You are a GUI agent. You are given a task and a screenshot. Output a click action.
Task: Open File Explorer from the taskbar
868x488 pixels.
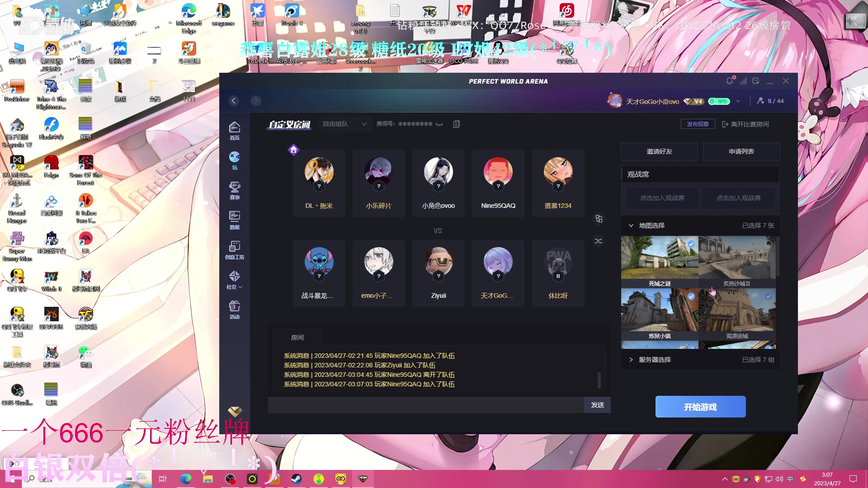coord(208,479)
